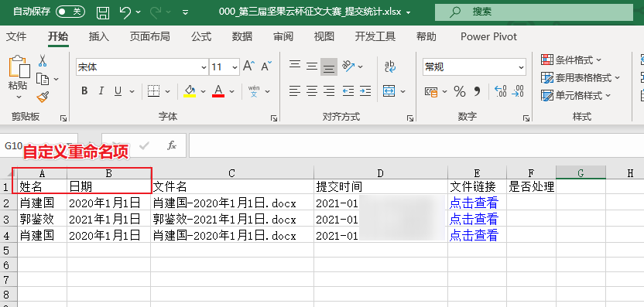644x307 pixels.
Task: Click the Save icon in title bar
Action: [x=103, y=12]
